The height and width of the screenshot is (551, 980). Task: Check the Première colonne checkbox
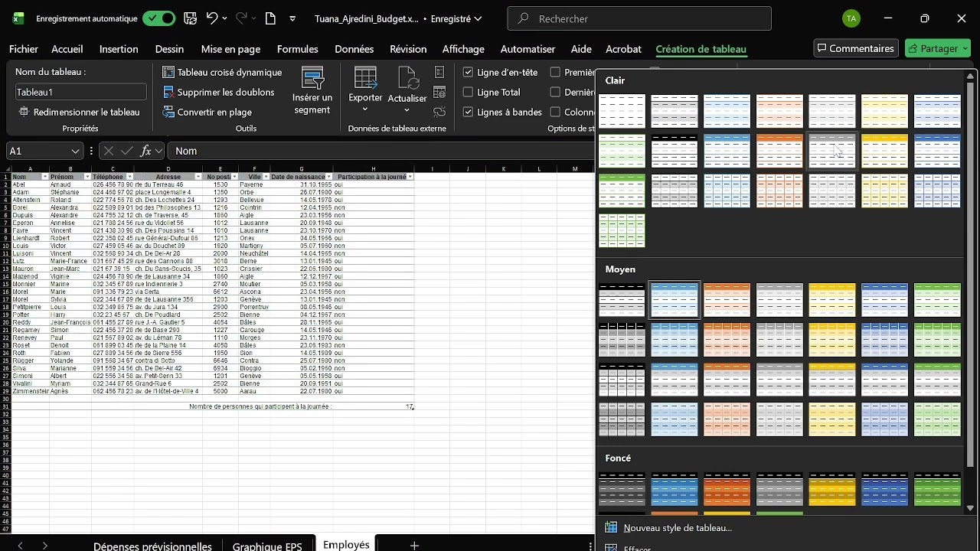555,72
